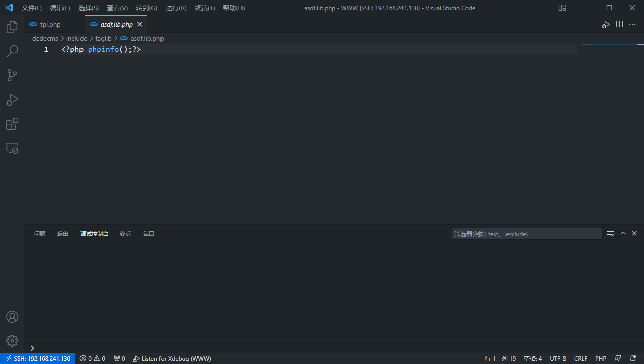Viewport: 644px width, 364px height.
Task: Open the 终端(T) menu
Action: pyautogui.click(x=205, y=8)
